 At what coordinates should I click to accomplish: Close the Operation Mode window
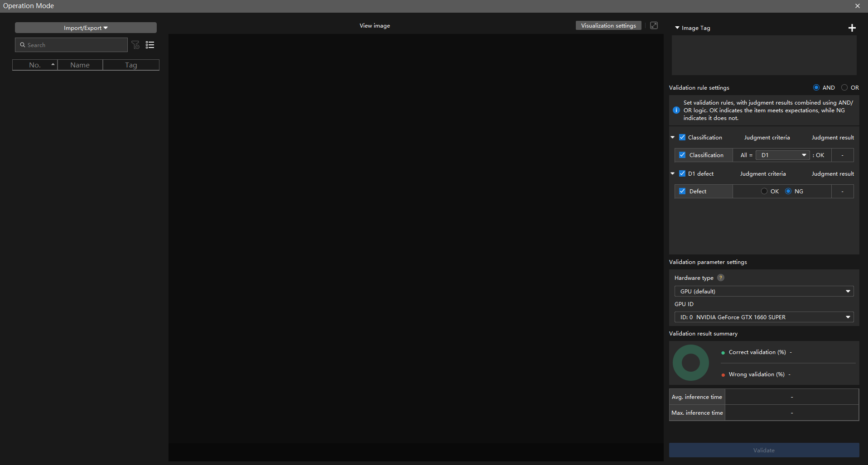[858, 6]
